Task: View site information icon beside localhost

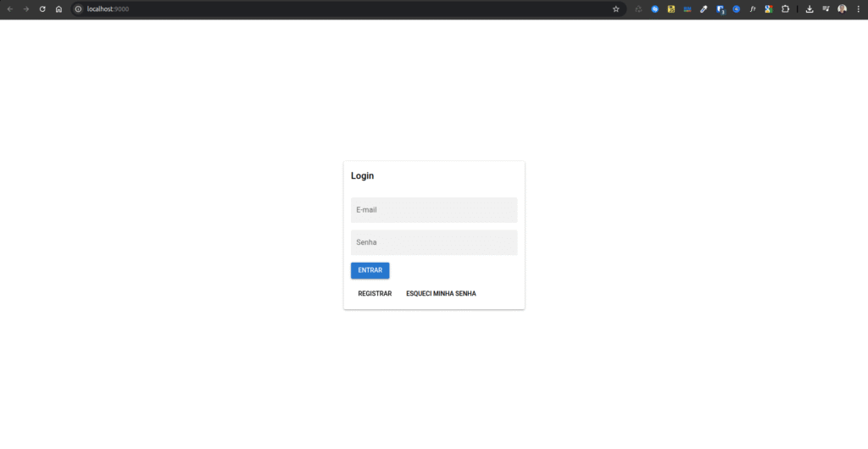Action: click(78, 8)
